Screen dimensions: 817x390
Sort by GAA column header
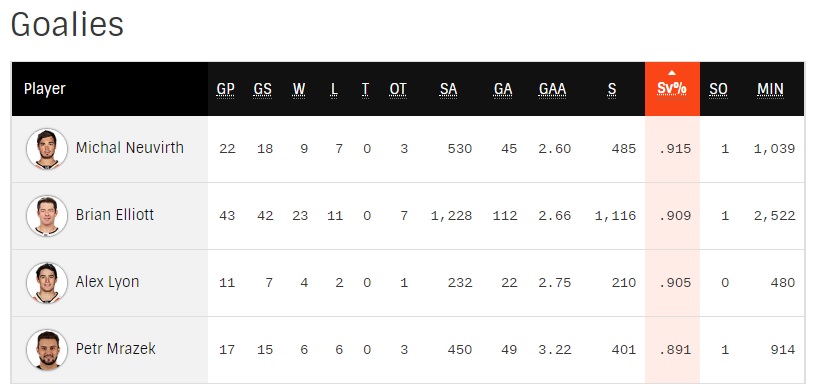coord(552,89)
